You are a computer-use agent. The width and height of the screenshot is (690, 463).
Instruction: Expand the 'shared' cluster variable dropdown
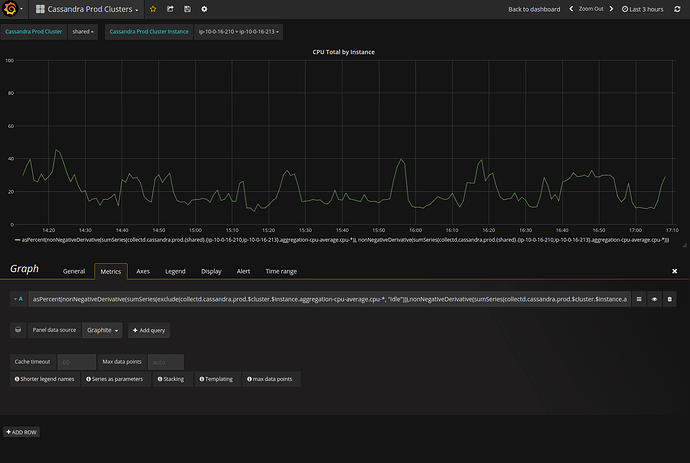(x=83, y=31)
